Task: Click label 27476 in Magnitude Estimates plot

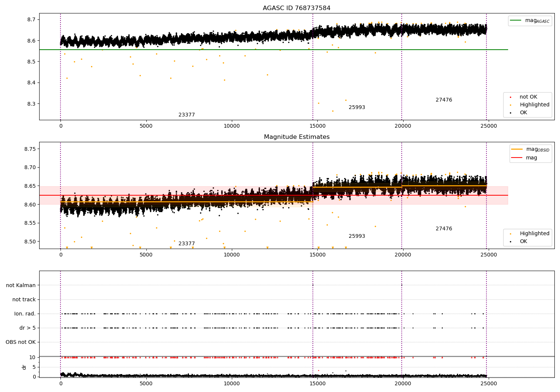Action: 444,229
